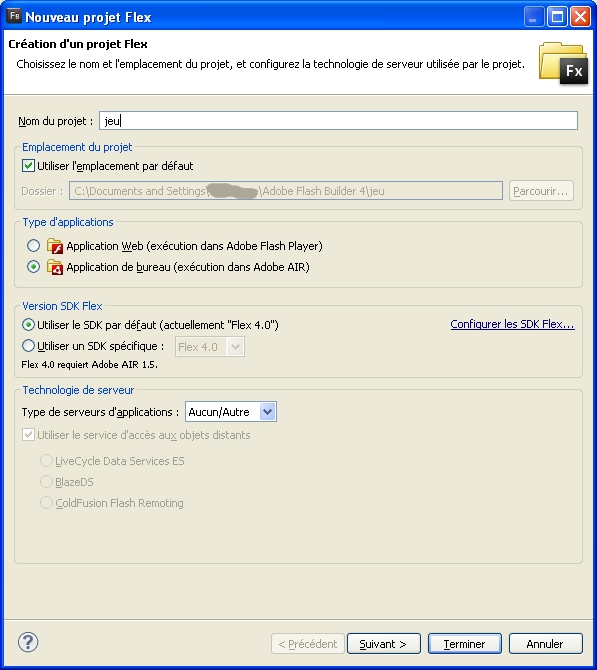Click the Annuler button
This screenshot has width=597, height=670.
point(545,644)
